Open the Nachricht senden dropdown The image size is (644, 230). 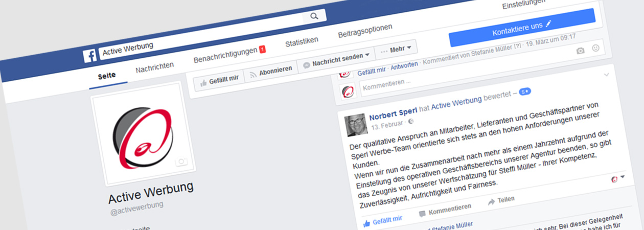[x=336, y=58]
